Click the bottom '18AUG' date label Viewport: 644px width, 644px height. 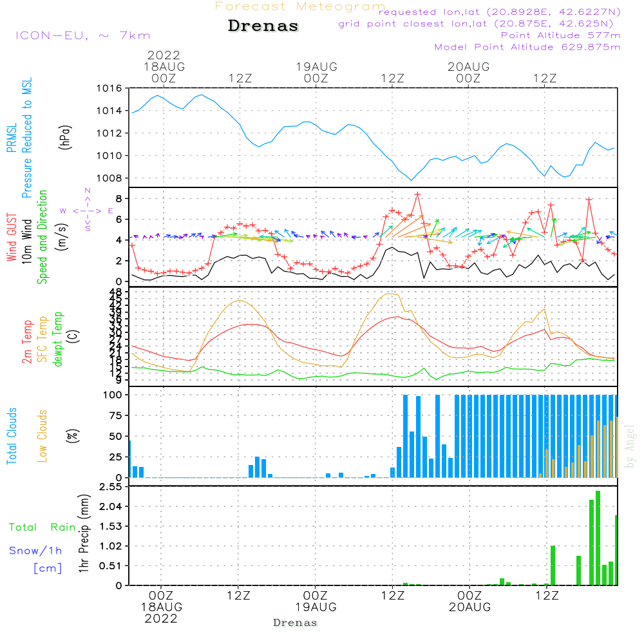pyautogui.click(x=162, y=607)
